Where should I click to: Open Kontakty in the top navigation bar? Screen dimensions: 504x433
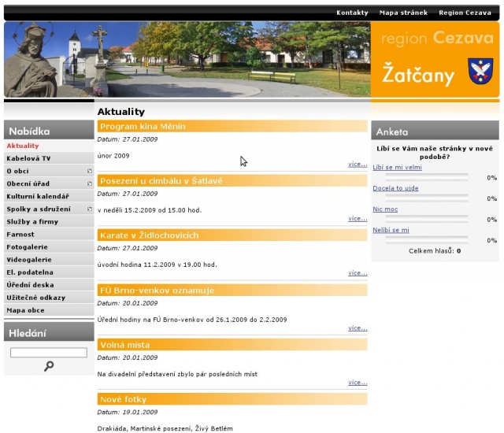352,13
